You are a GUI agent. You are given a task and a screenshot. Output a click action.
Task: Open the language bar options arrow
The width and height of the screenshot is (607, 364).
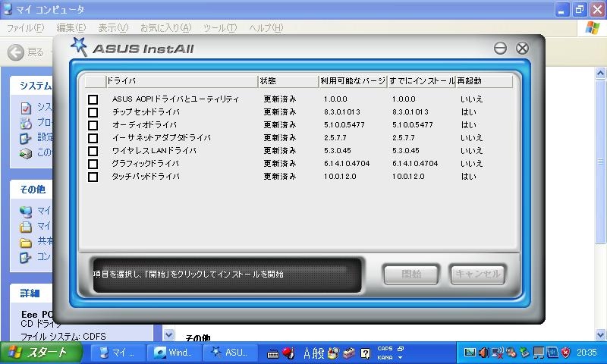pyautogui.click(x=401, y=358)
